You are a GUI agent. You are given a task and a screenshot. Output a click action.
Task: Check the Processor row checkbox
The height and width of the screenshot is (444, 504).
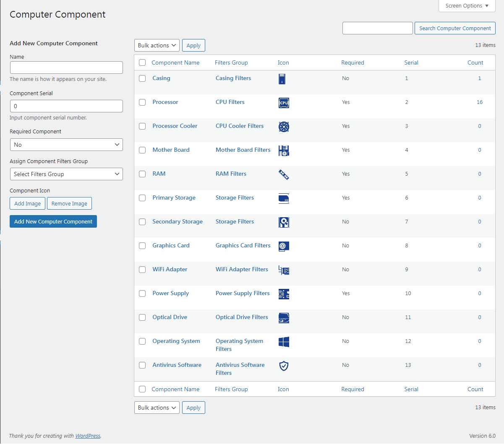142,102
